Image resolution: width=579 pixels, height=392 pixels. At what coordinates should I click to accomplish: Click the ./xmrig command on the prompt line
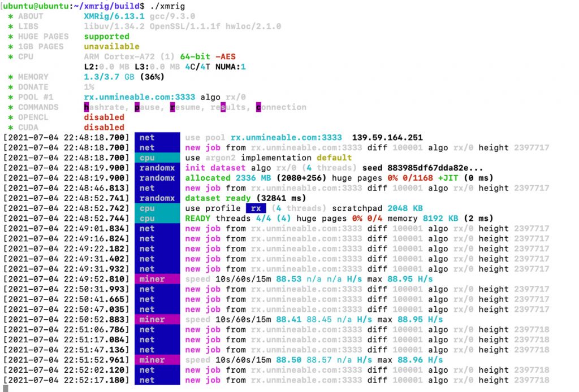pyautogui.click(x=167, y=6)
